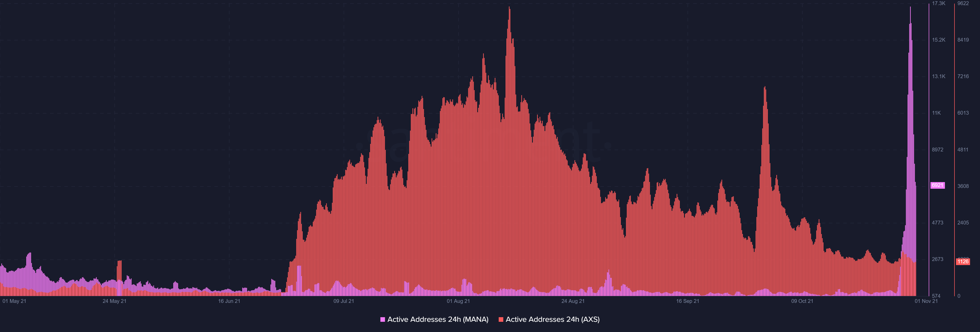Click the 17.3K MANA axis value
This screenshot has height=332, width=980.
point(939,3)
